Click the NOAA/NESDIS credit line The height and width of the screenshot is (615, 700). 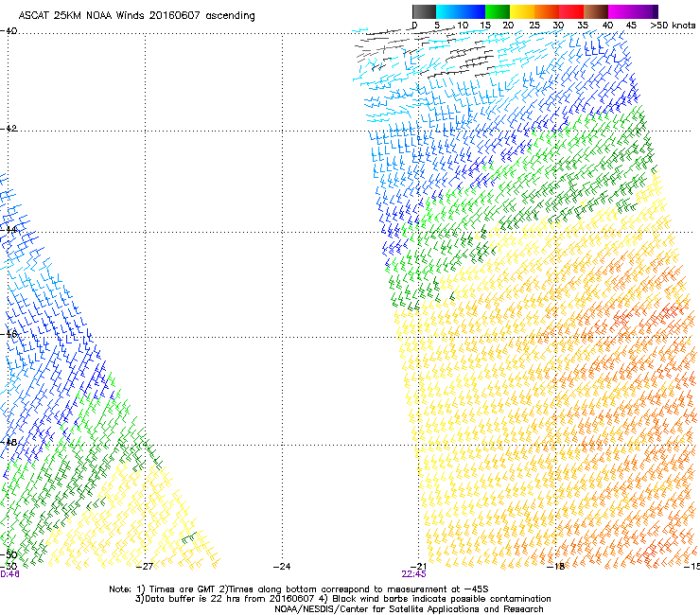click(x=409, y=609)
